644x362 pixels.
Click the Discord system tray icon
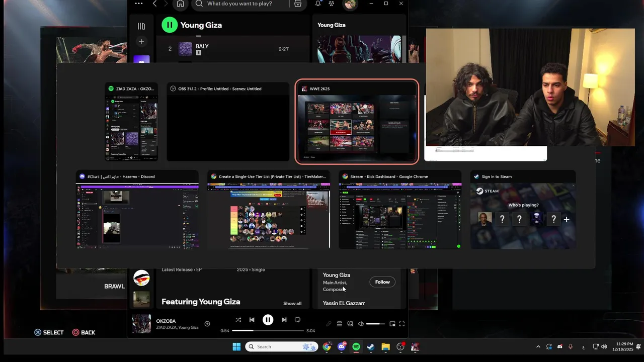coord(559,346)
